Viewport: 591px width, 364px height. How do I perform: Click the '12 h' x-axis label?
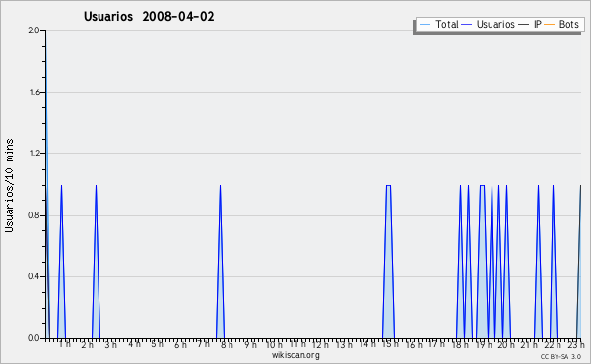pyautogui.click(x=320, y=344)
